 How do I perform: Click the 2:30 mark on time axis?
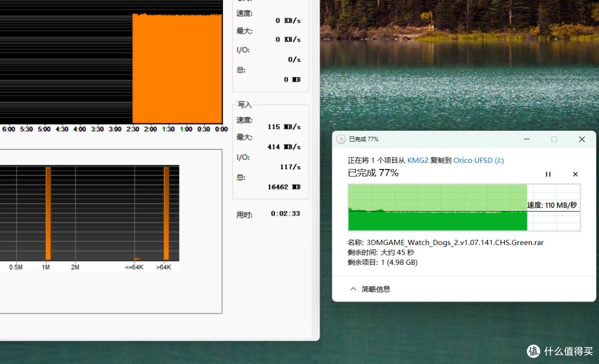click(x=133, y=129)
